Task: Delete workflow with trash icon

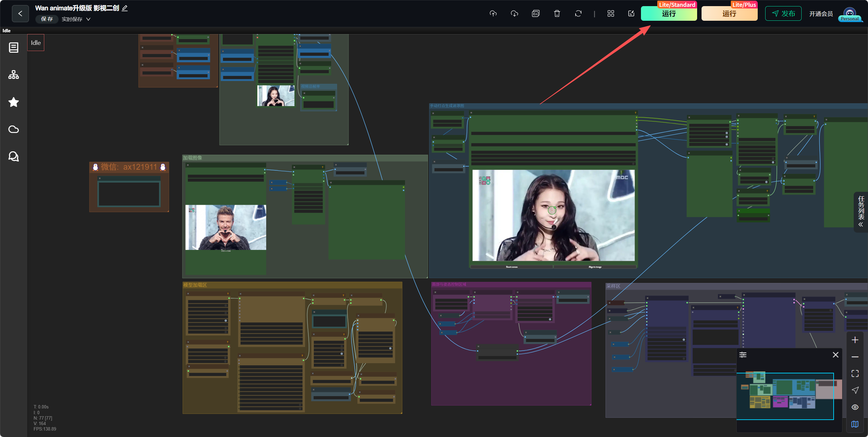Action: [x=557, y=14]
